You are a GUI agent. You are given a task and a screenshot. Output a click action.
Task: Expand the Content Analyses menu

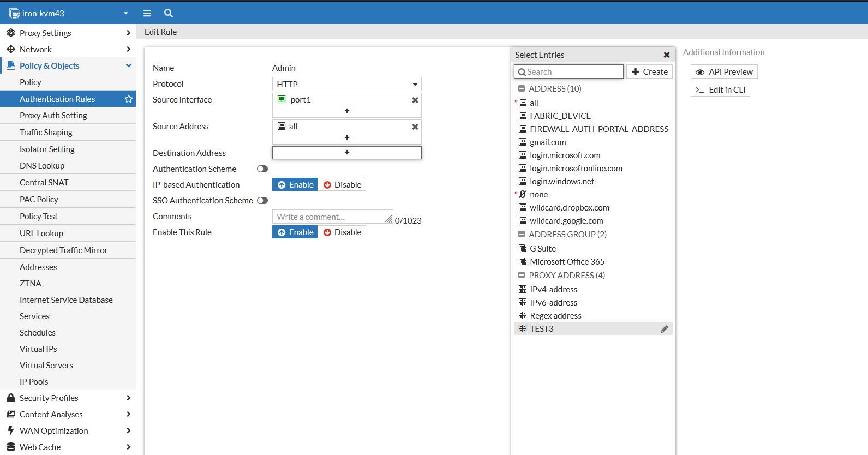tap(129, 414)
